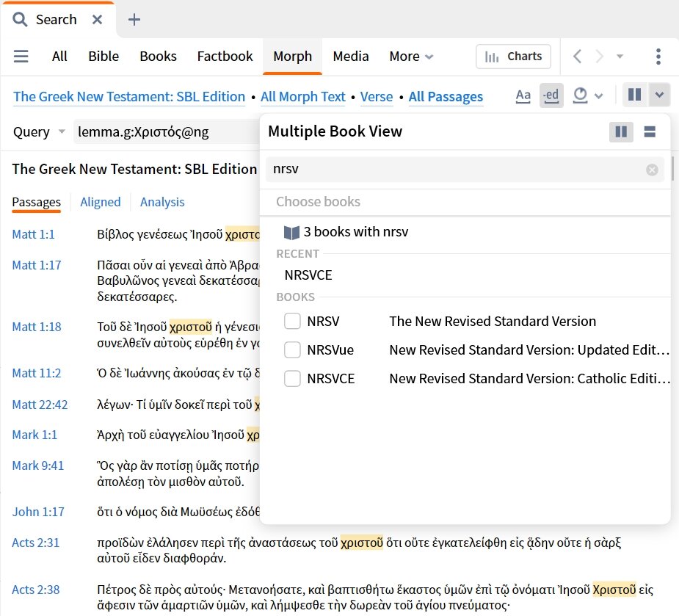Open the three-dot panel options menu
Screen dimensions: 679x616
click(x=658, y=57)
